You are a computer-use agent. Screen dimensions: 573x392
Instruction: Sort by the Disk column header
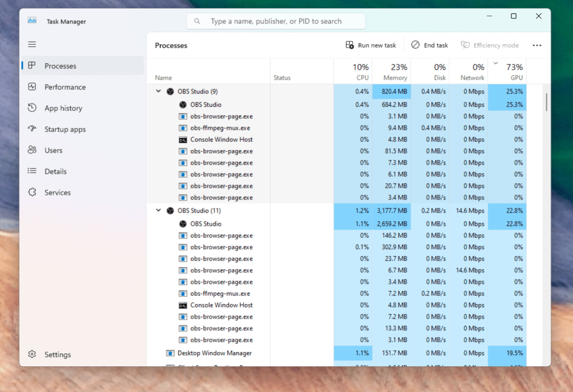(x=430, y=71)
